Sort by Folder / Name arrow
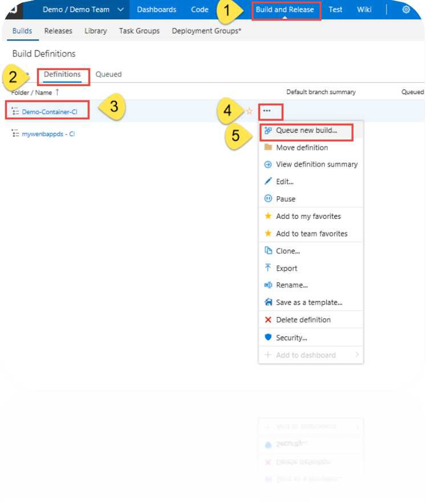Image resolution: width=426 pixels, height=504 pixels. tap(57, 92)
